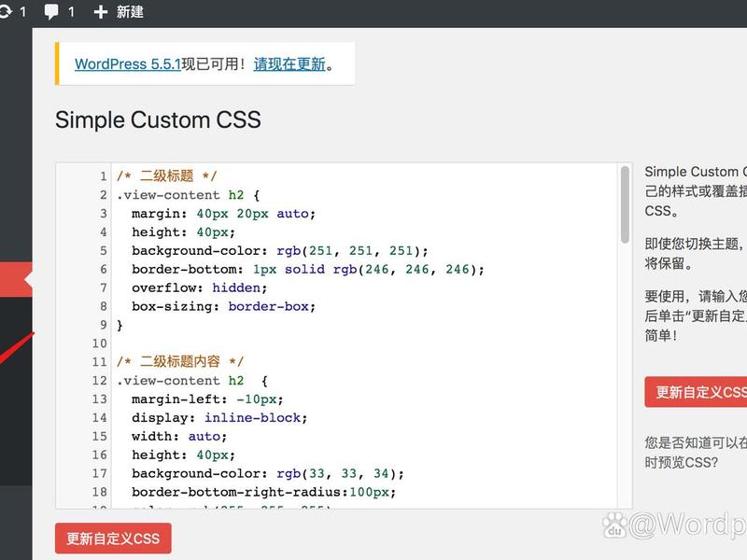747x560 pixels.
Task: Click the plus icon next to 新建
Action: coord(101,12)
